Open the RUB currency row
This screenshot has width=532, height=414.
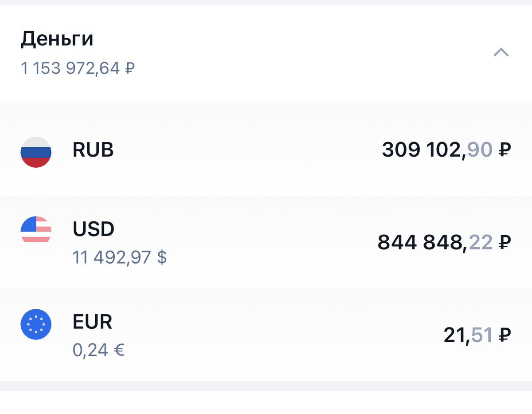coord(266,150)
